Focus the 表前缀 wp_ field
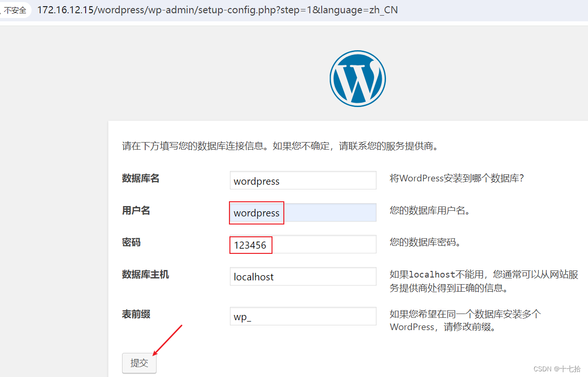 coord(303,316)
